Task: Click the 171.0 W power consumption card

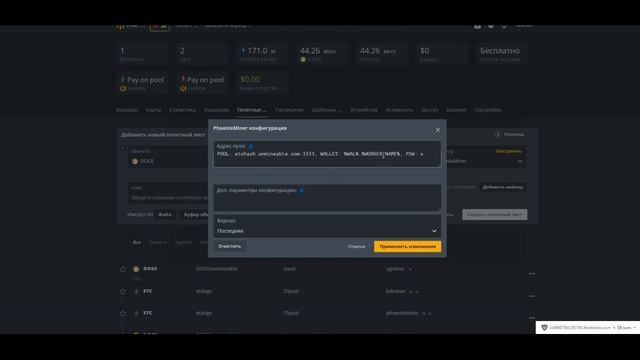Action: 262,54
